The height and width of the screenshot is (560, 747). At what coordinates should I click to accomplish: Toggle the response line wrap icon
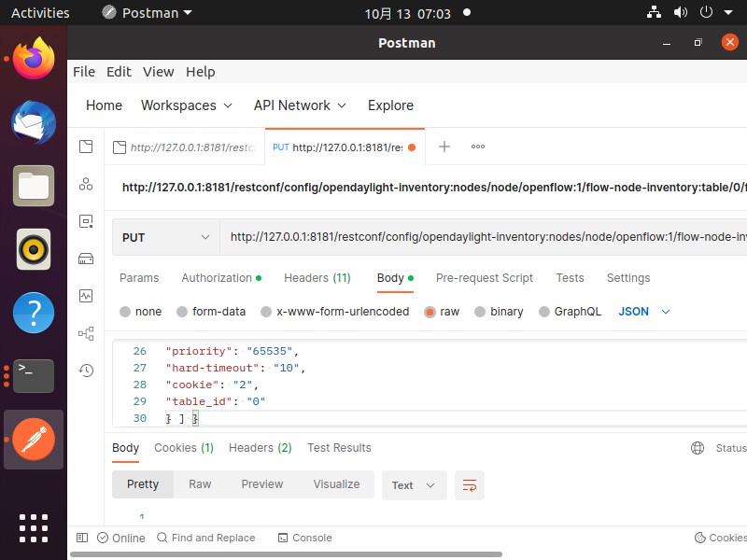tap(470, 485)
